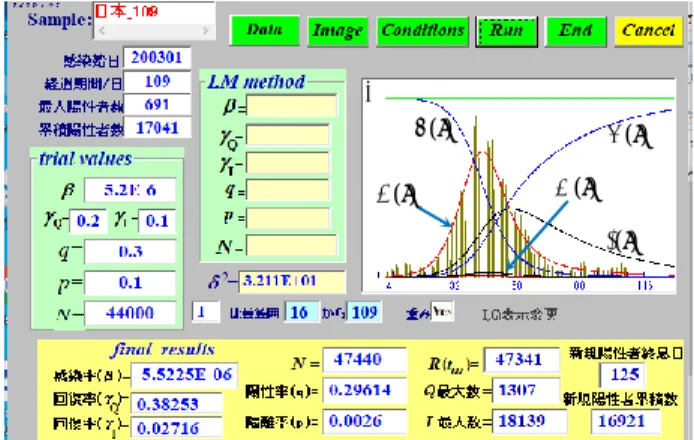
Task: Click the yellow Cancel button
Action: click(648, 31)
